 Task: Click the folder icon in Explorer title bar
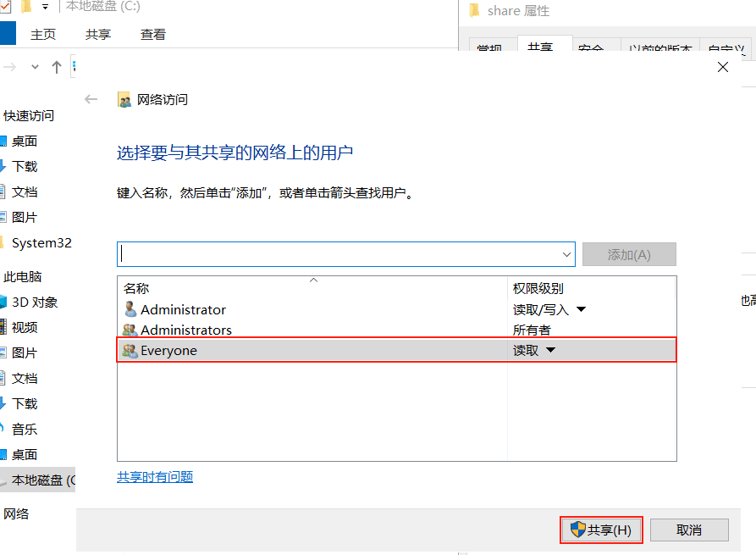tap(26, 6)
